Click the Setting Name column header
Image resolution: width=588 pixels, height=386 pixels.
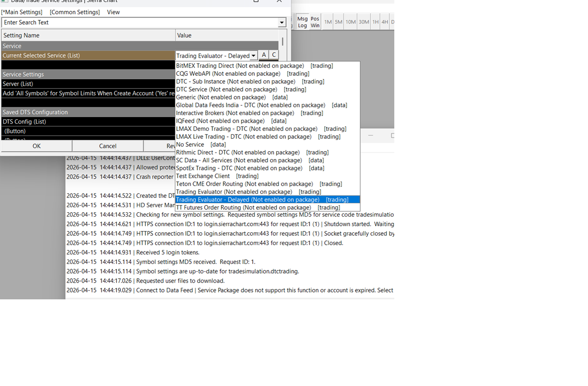pyautogui.click(x=88, y=35)
